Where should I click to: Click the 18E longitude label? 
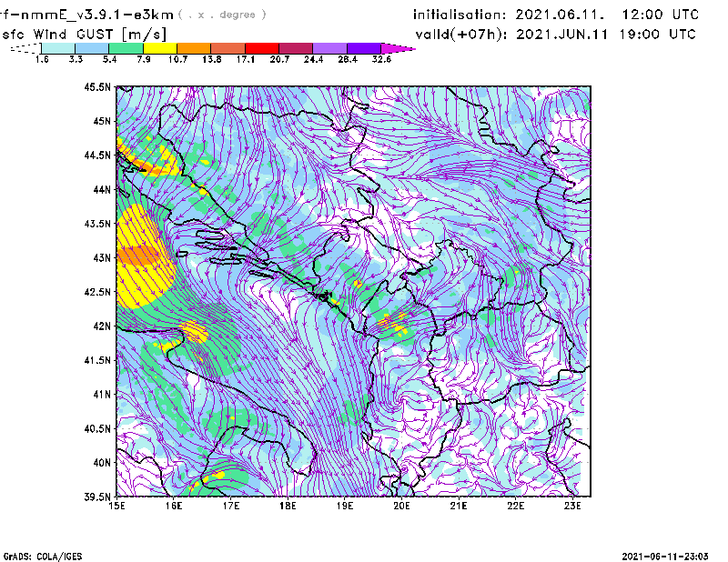(x=288, y=506)
